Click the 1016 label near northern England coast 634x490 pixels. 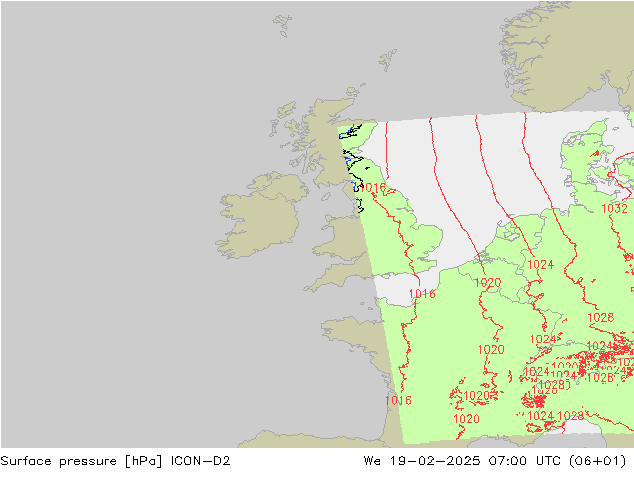point(373,187)
